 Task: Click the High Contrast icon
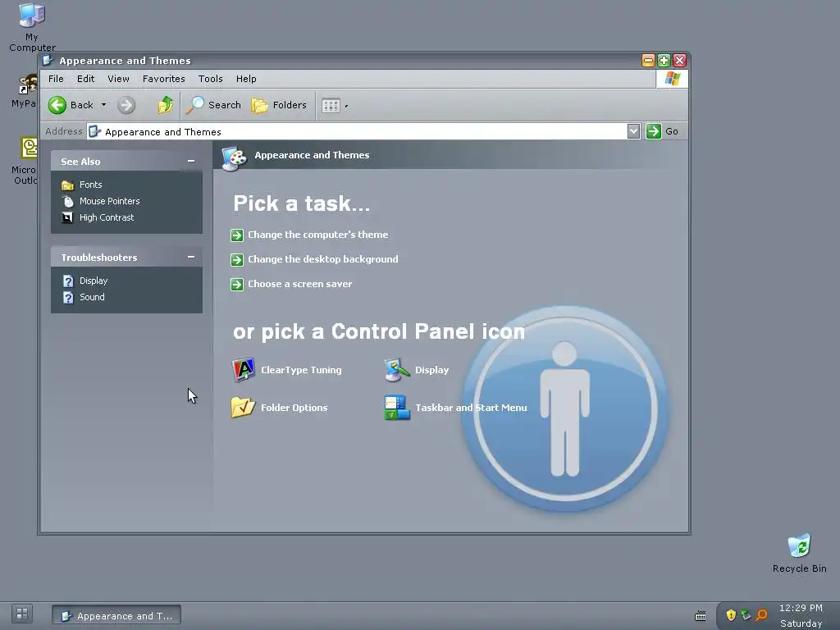(67, 217)
